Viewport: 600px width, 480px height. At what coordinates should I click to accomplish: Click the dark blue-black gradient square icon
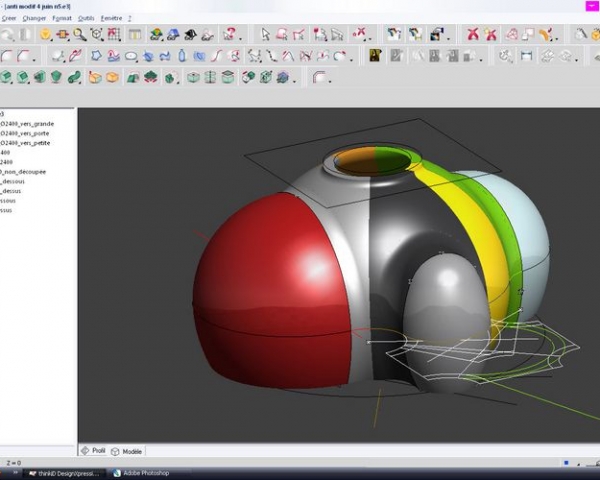pos(436,34)
